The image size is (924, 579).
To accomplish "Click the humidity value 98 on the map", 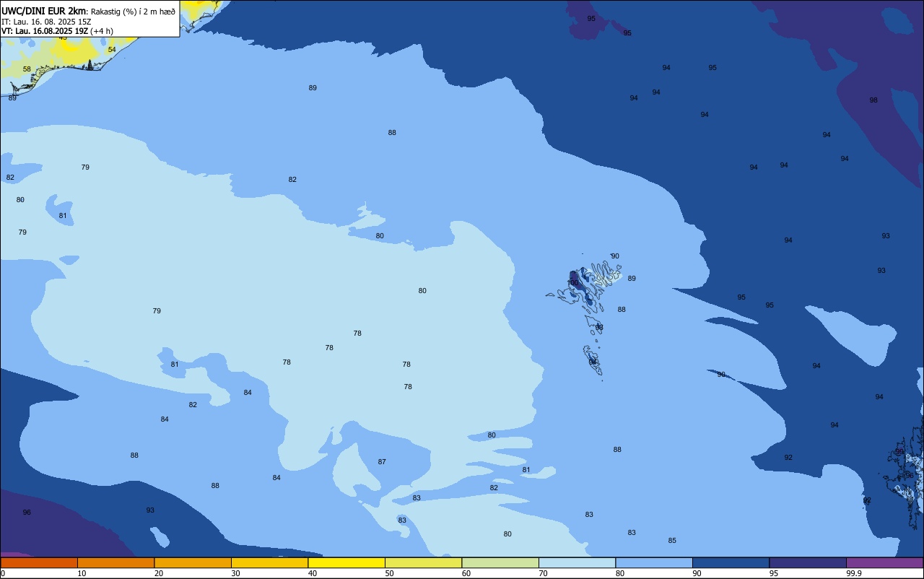I will [x=873, y=100].
